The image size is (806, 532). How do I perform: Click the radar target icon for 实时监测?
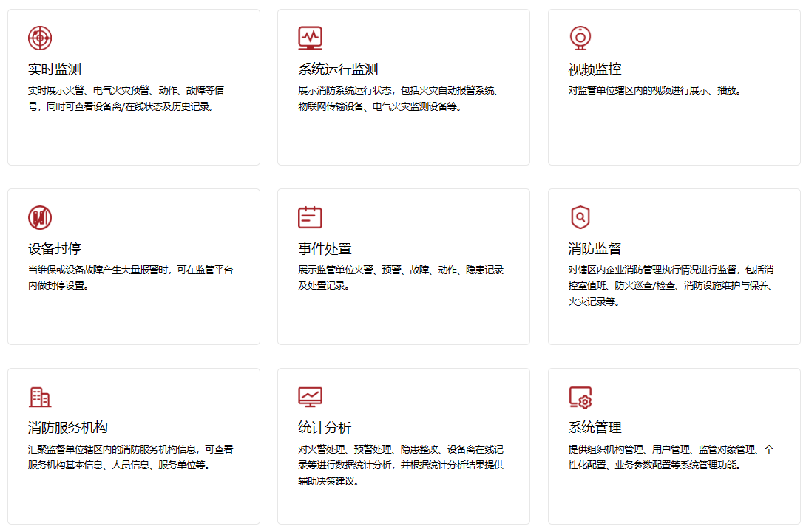pyautogui.click(x=40, y=38)
